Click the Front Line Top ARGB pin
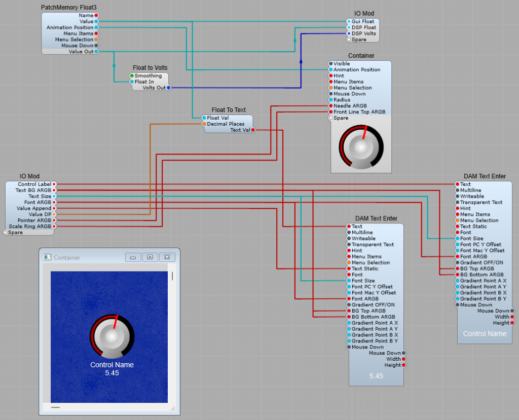 point(331,112)
